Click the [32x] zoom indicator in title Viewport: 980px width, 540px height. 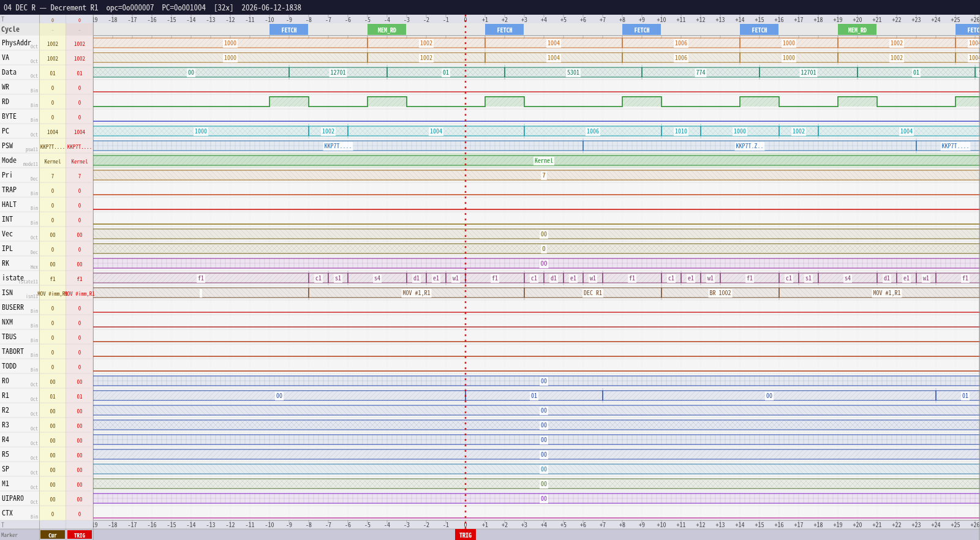pyautogui.click(x=224, y=8)
